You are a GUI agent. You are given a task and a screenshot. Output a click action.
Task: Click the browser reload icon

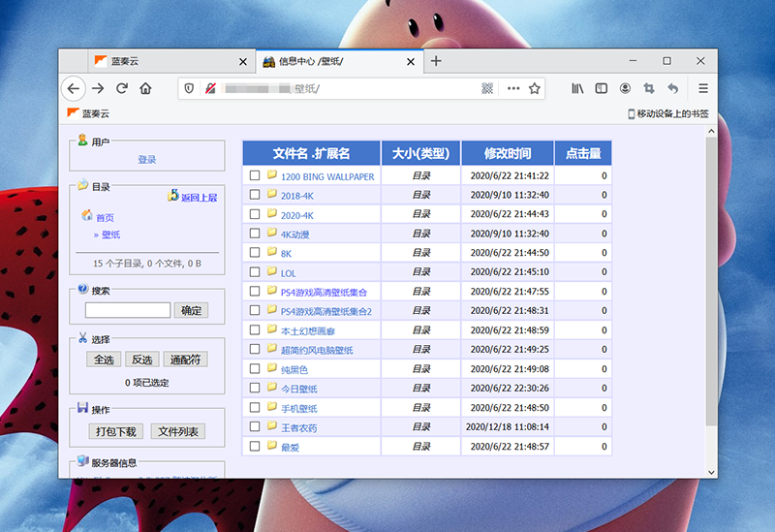tap(122, 88)
